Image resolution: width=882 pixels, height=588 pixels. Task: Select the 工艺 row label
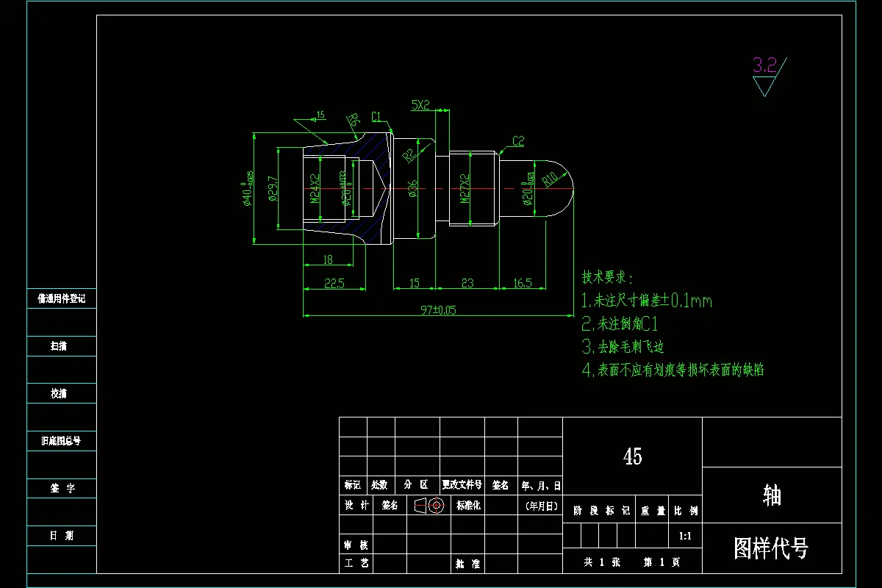coord(356,564)
